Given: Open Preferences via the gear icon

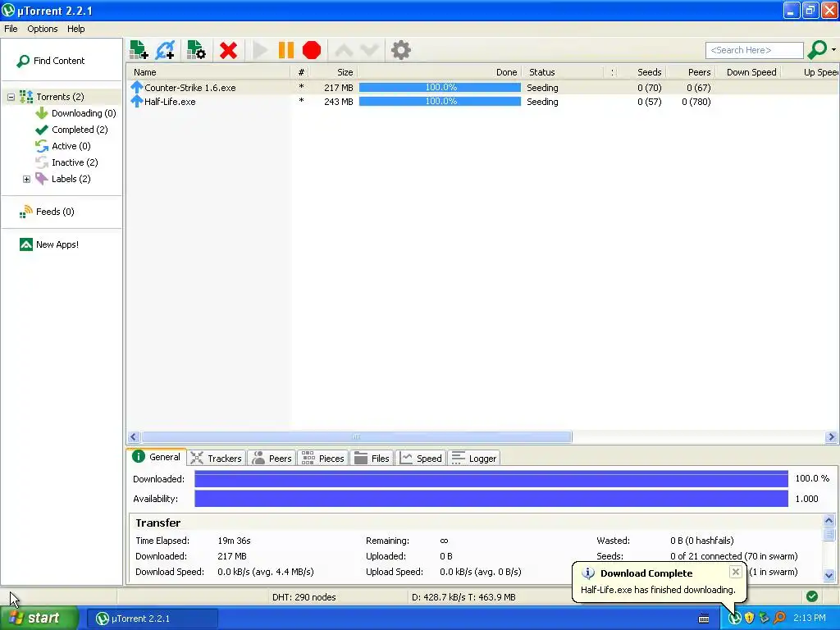Looking at the screenshot, I should 400,50.
